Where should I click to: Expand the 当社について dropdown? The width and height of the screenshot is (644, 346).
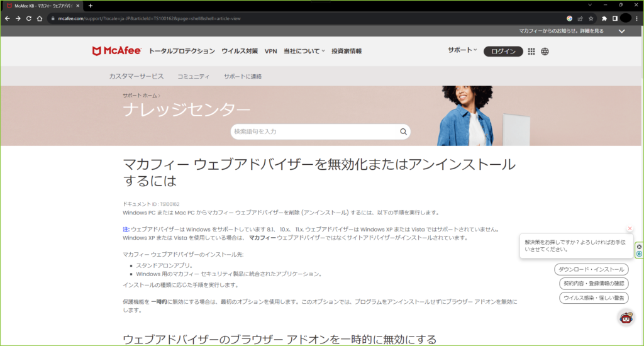[304, 51]
